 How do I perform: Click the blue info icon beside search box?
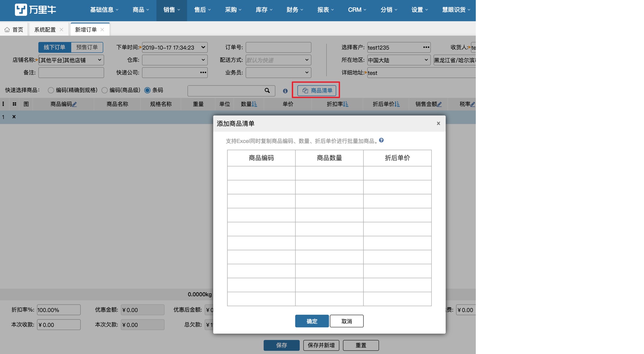(x=285, y=91)
